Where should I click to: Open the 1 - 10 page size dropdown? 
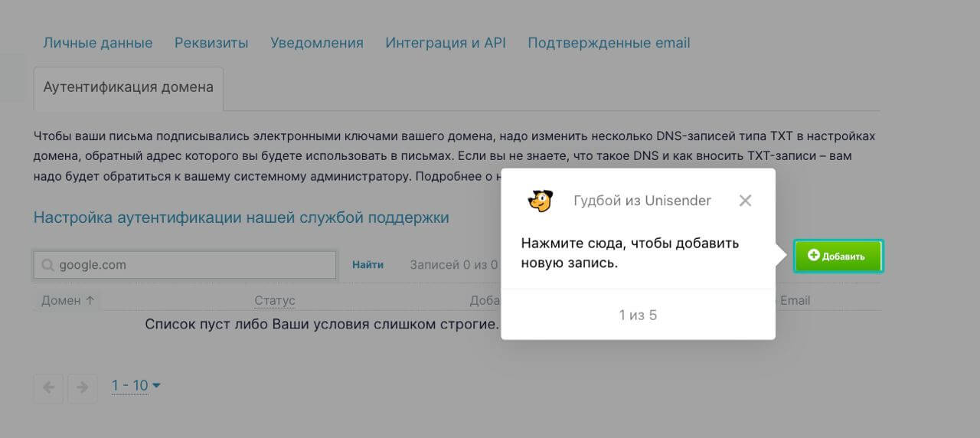click(136, 385)
